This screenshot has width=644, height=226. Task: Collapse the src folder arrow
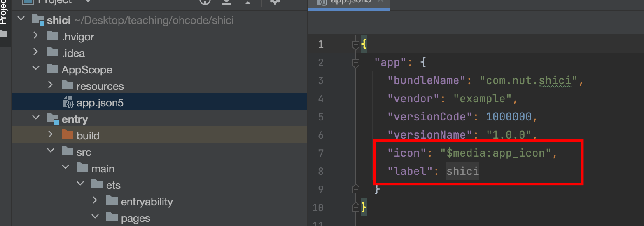pos(51,151)
